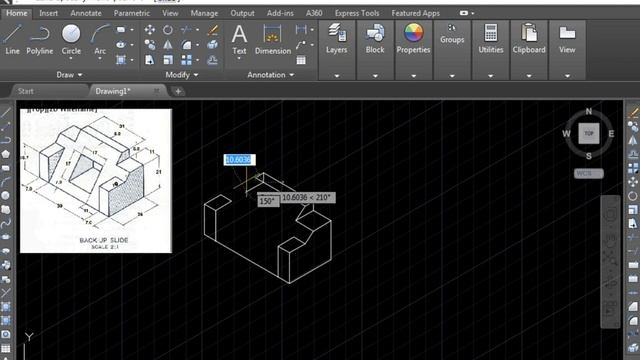Open the Ellipse tool dropdown arrow
The width and height of the screenshot is (640, 360).
pos(132,45)
